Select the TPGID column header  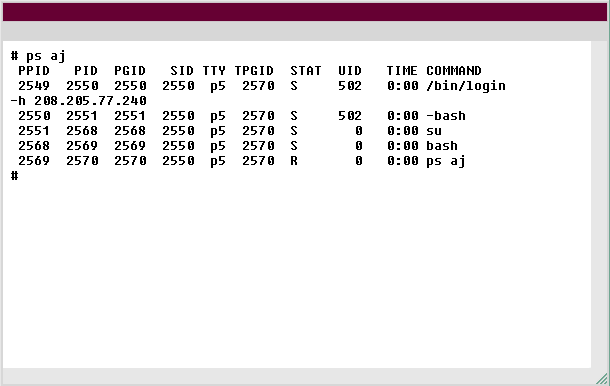pos(254,71)
